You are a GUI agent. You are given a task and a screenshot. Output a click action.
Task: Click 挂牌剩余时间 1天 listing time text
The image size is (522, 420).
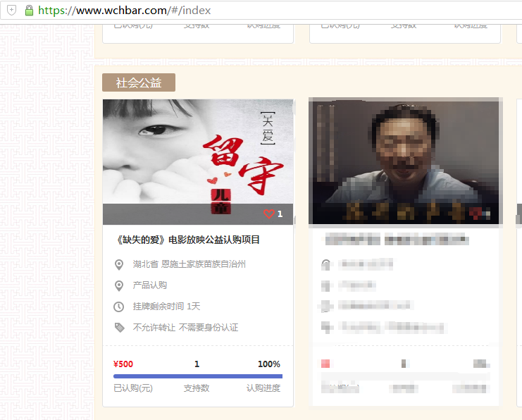166,307
